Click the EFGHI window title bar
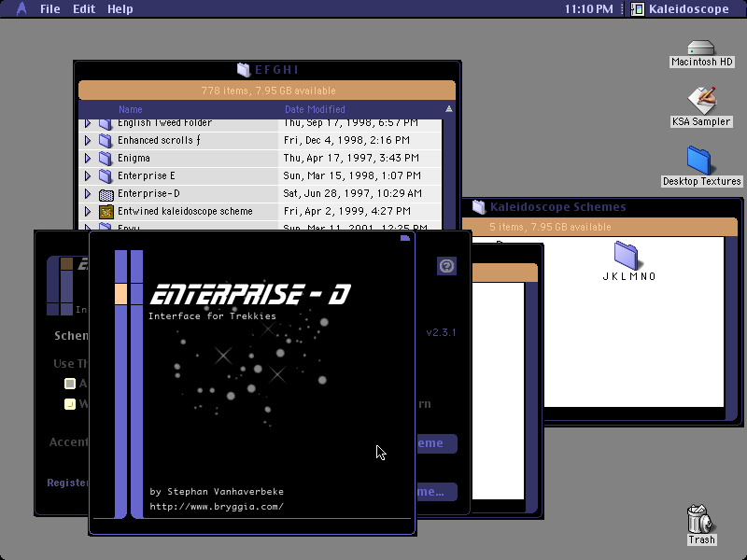 [x=267, y=70]
